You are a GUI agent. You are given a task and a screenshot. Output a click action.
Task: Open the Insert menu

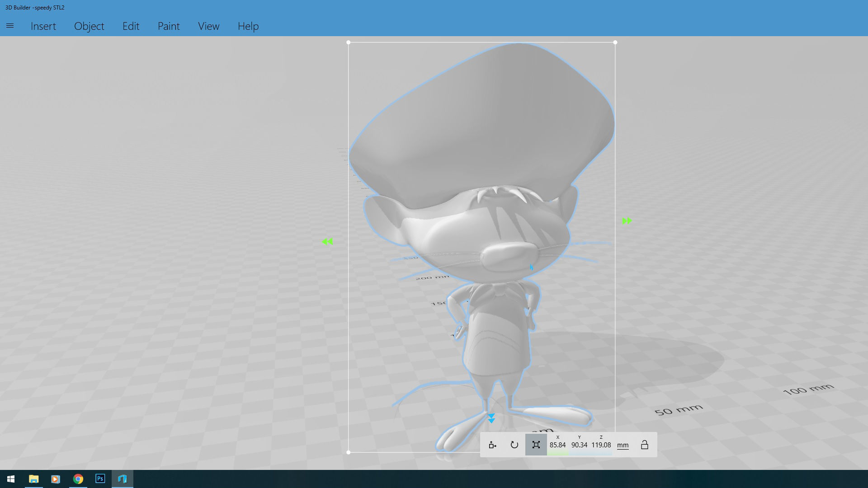click(x=43, y=26)
